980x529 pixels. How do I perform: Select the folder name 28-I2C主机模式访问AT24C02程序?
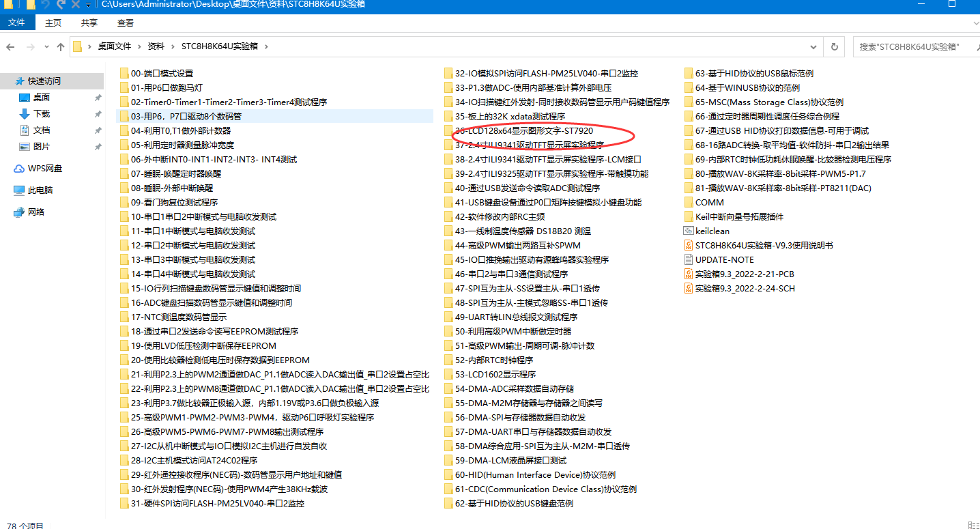coord(194,460)
